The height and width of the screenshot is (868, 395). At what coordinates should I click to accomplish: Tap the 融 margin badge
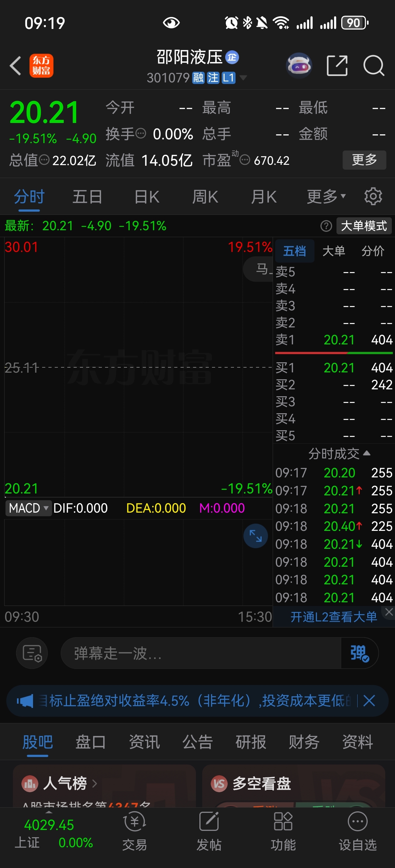[198, 78]
